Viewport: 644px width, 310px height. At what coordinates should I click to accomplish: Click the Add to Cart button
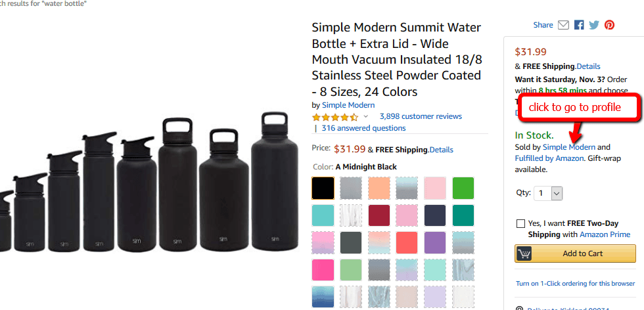(575, 254)
